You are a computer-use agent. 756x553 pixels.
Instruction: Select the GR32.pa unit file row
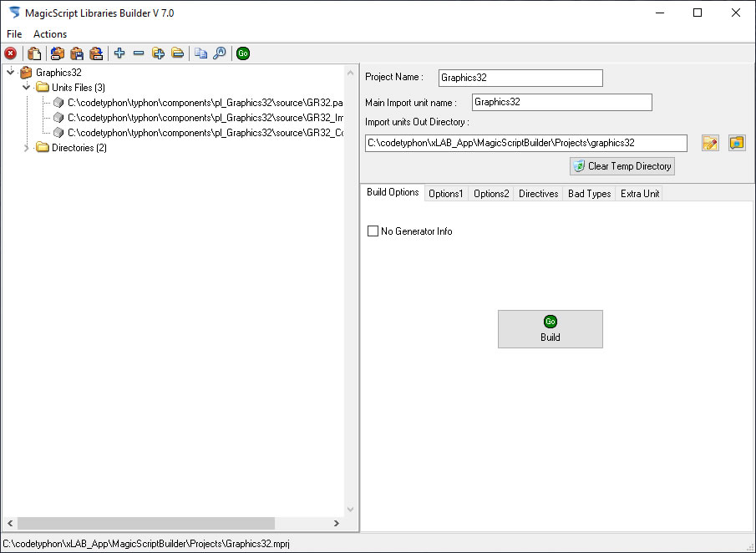pos(205,103)
